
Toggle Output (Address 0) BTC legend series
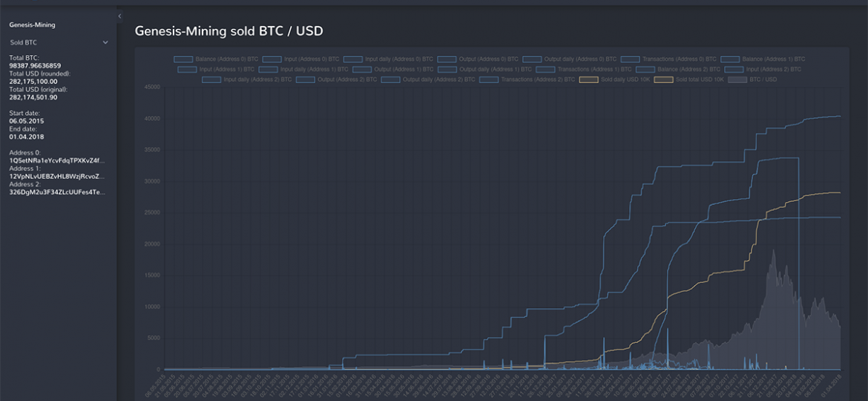pos(478,59)
